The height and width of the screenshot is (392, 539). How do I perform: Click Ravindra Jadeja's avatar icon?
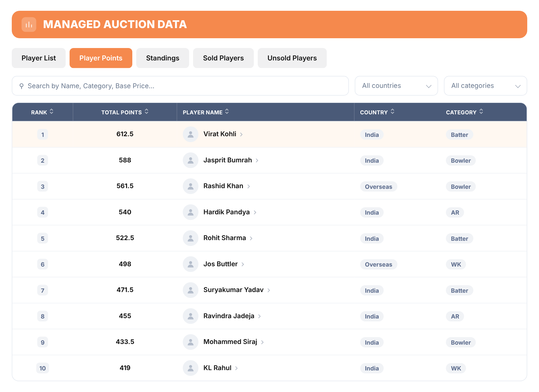point(191,316)
